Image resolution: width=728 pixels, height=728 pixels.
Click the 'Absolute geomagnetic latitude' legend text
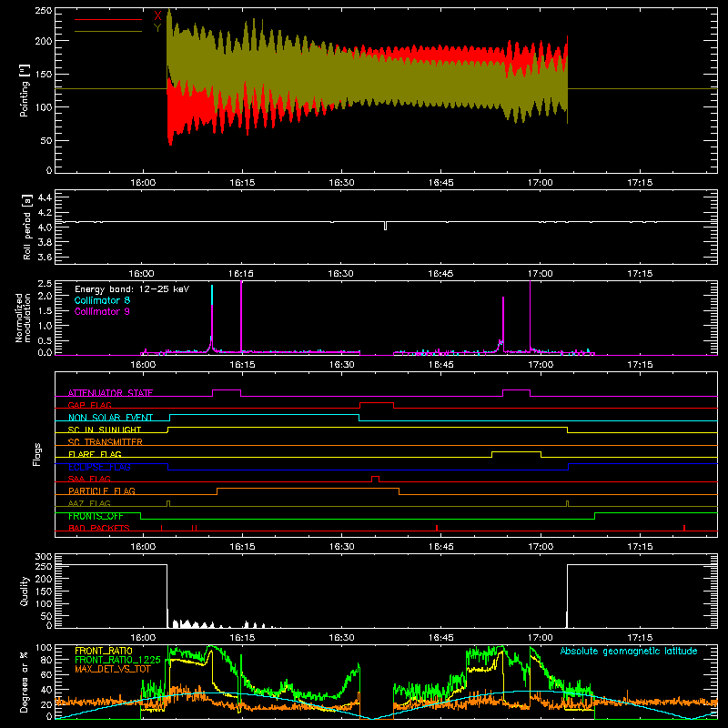tap(629, 651)
